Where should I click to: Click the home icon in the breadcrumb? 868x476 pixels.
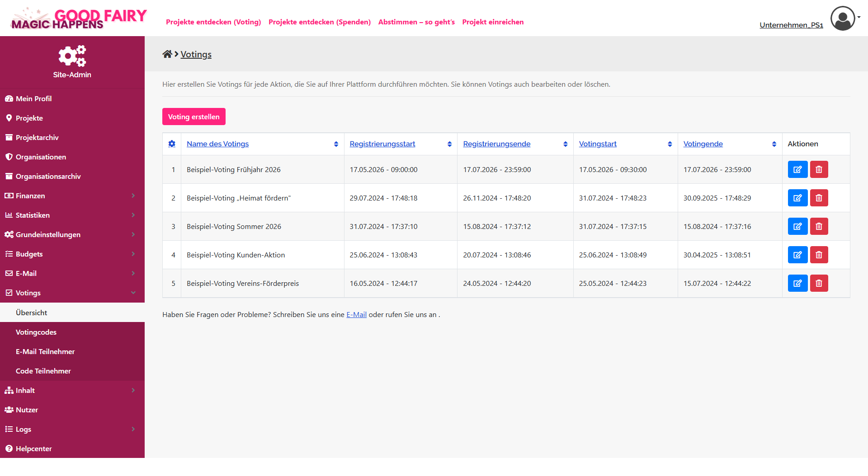pyautogui.click(x=167, y=54)
